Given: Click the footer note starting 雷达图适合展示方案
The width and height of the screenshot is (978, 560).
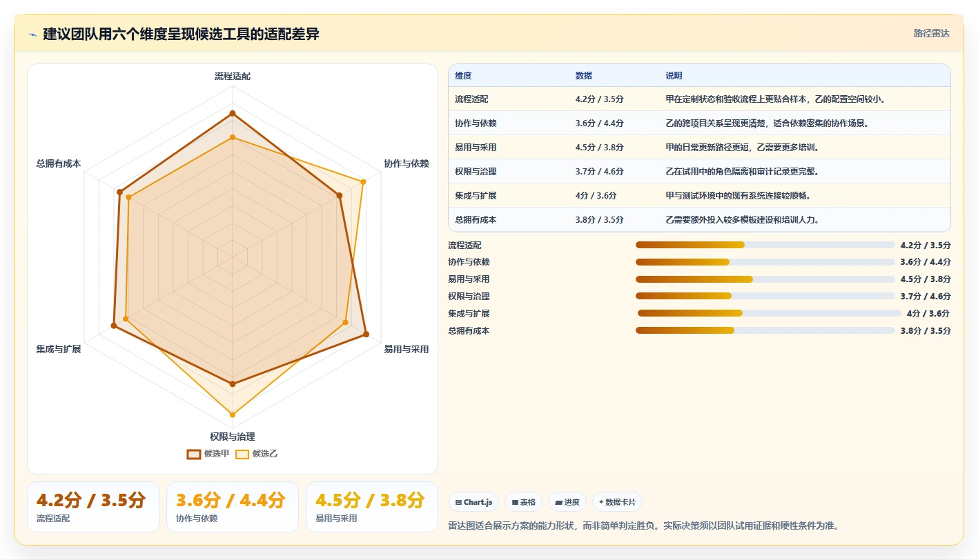Looking at the screenshot, I should [x=643, y=526].
